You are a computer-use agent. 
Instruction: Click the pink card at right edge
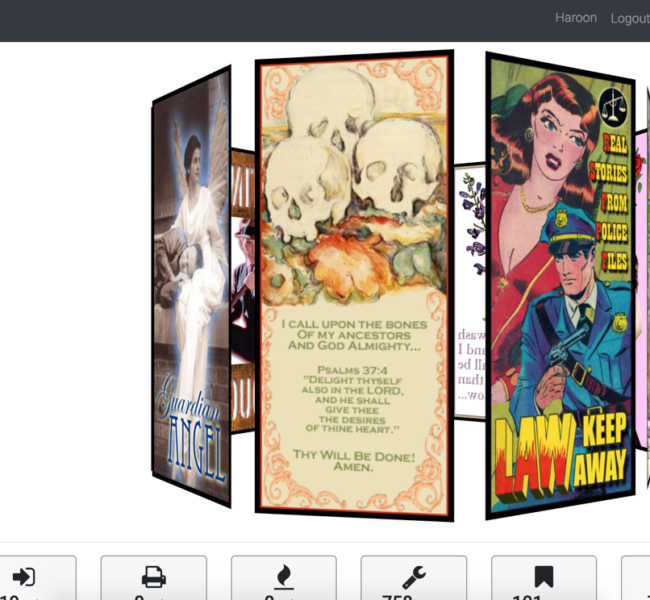point(641,250)
